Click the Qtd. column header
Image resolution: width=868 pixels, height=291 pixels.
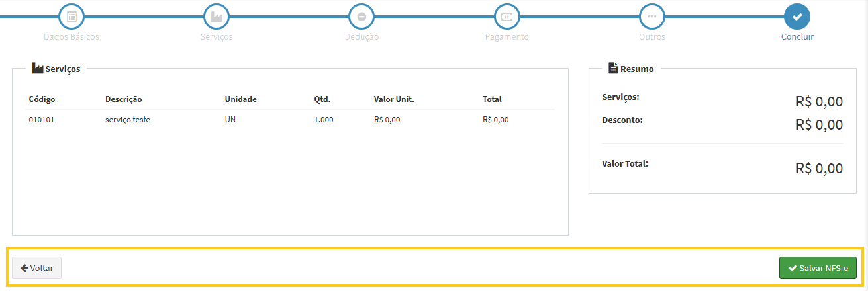(x=322, y=99)
